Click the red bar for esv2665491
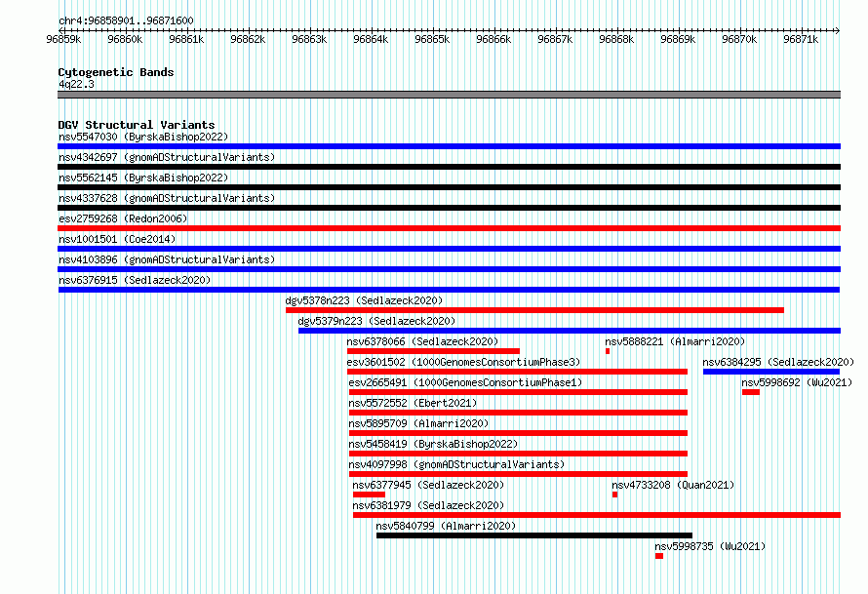The width and height of the screenshot is (868, 594). coord(518,392)
